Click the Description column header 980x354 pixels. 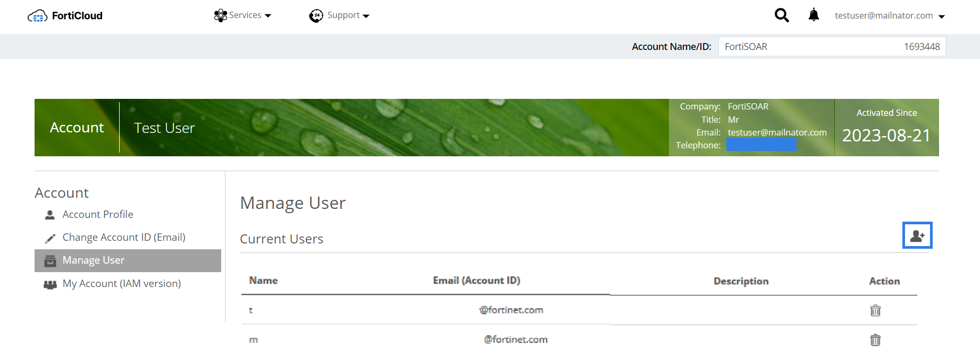coord(741,281)
